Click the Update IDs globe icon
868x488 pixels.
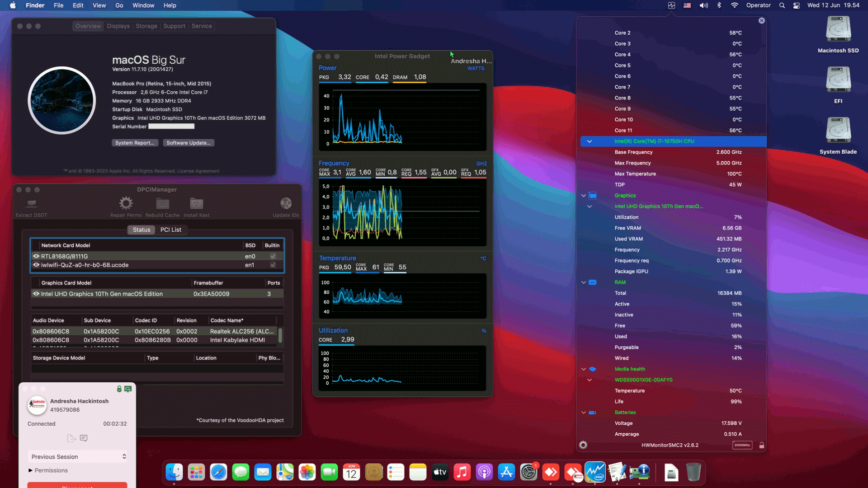click(x=286, y=203)
